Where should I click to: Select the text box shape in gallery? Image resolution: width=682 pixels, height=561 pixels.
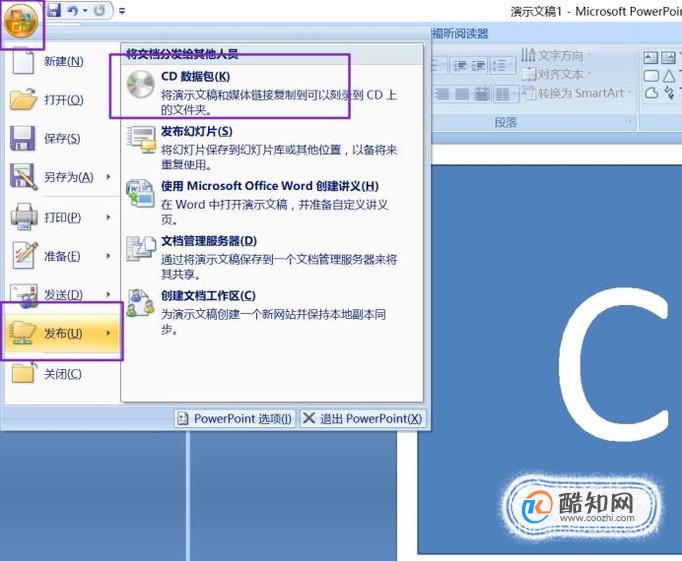coord(651,57)
